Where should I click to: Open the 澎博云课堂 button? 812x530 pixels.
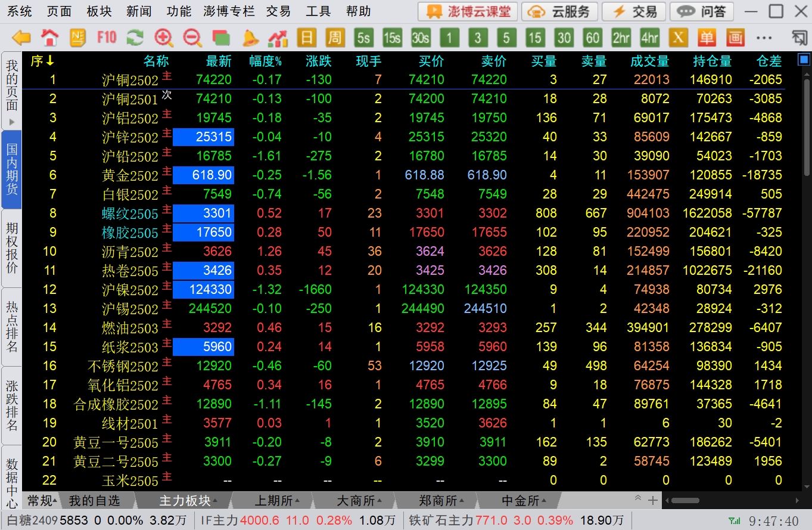point(467,11)
